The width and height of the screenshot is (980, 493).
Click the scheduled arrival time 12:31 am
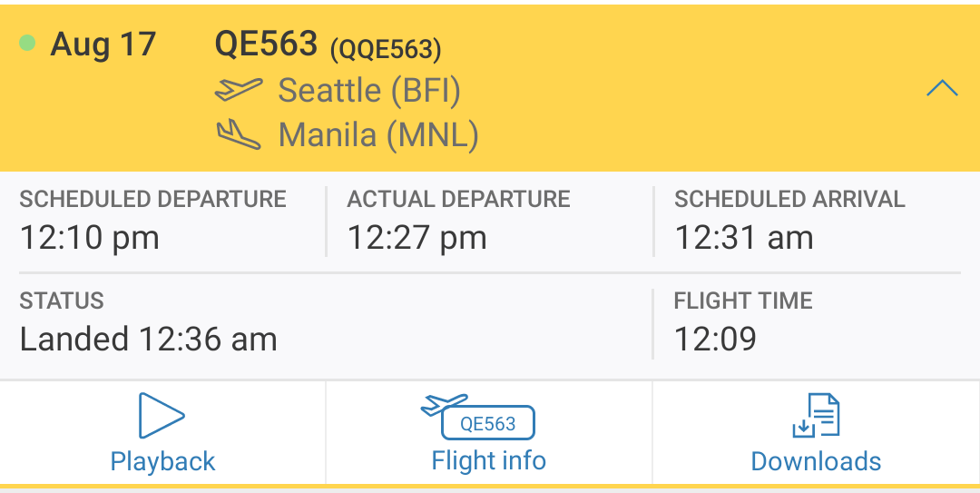pos(743,238)
